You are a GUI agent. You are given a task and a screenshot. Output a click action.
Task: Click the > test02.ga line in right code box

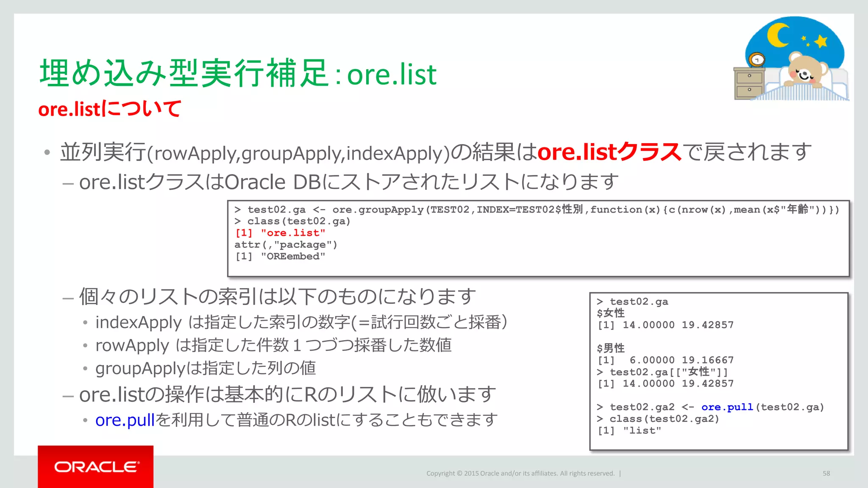[x=632, y=302]
